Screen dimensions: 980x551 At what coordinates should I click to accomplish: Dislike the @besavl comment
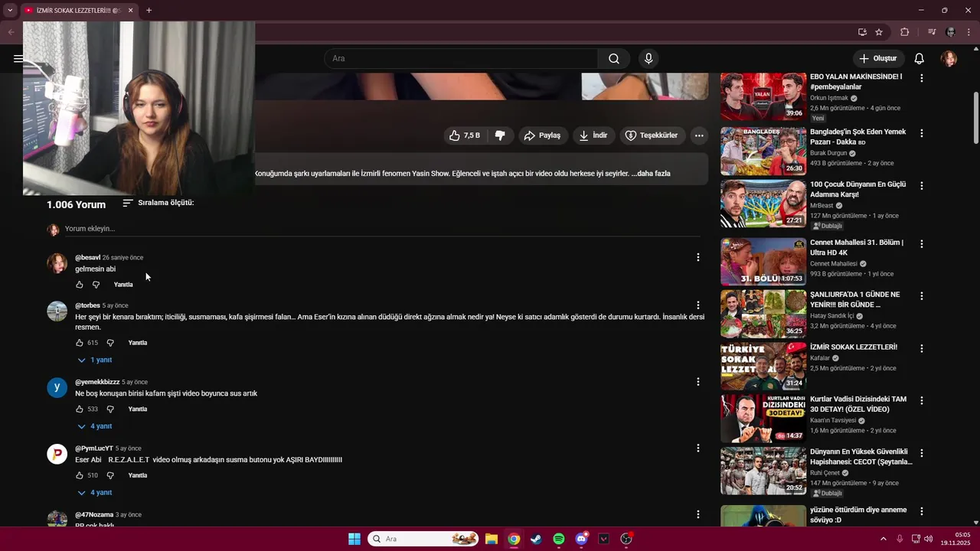[x=96, y=285]
